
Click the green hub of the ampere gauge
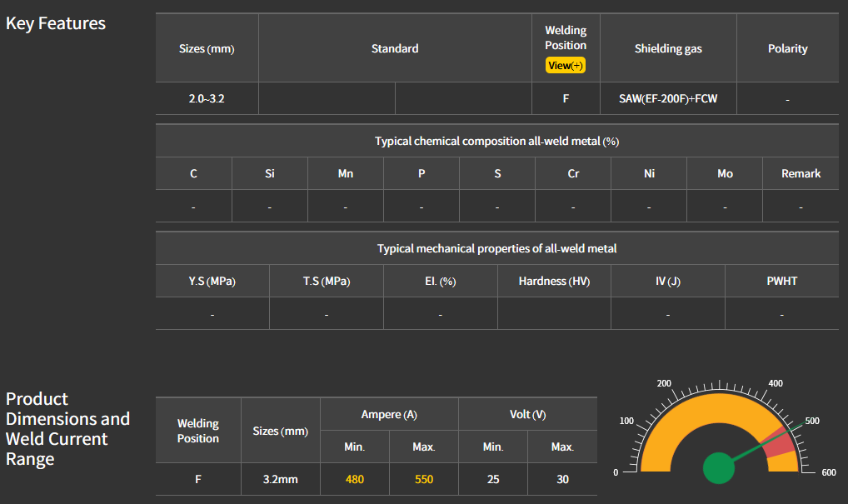tap(718, 467)
